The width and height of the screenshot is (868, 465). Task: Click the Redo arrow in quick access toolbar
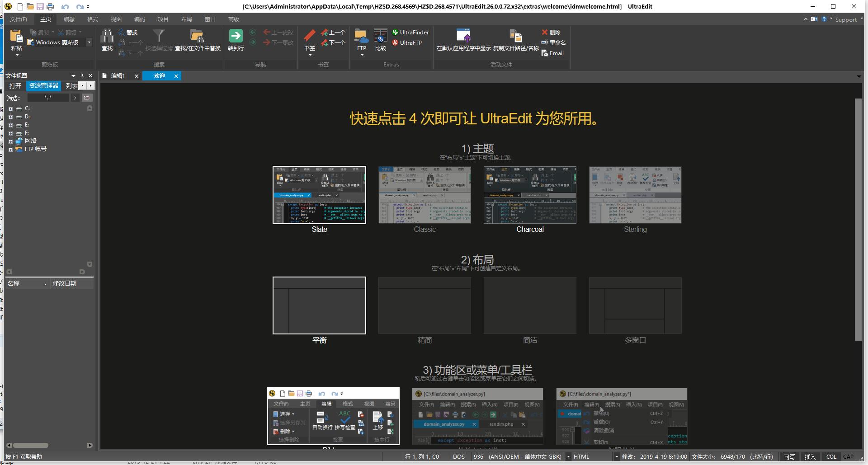[x=80, y=6]
